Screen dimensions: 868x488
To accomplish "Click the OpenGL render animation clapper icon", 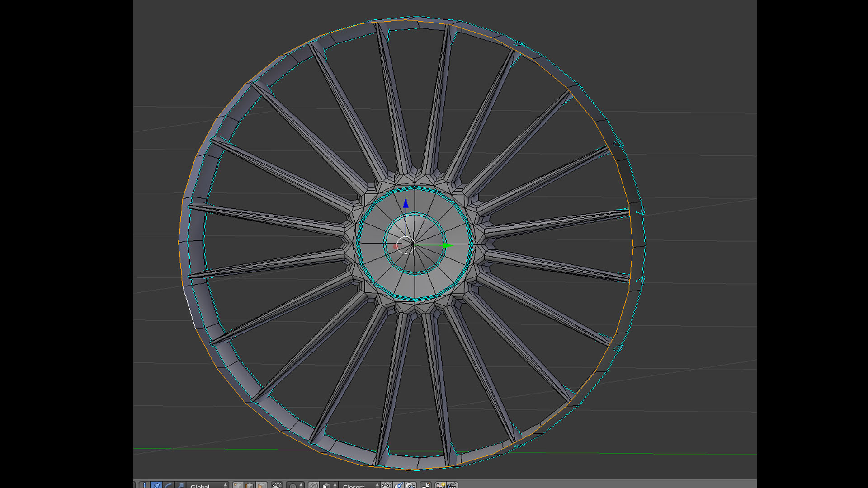I will pos(451,485).
